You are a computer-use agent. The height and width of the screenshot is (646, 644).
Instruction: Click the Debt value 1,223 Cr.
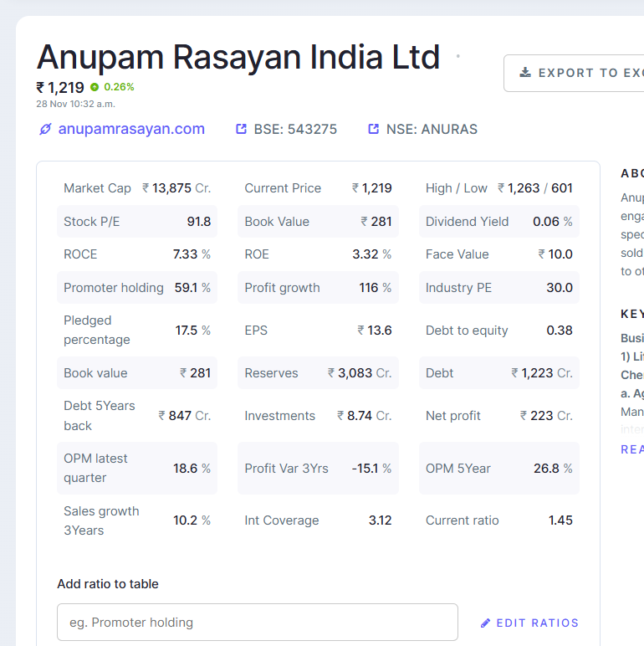[542, 373]
